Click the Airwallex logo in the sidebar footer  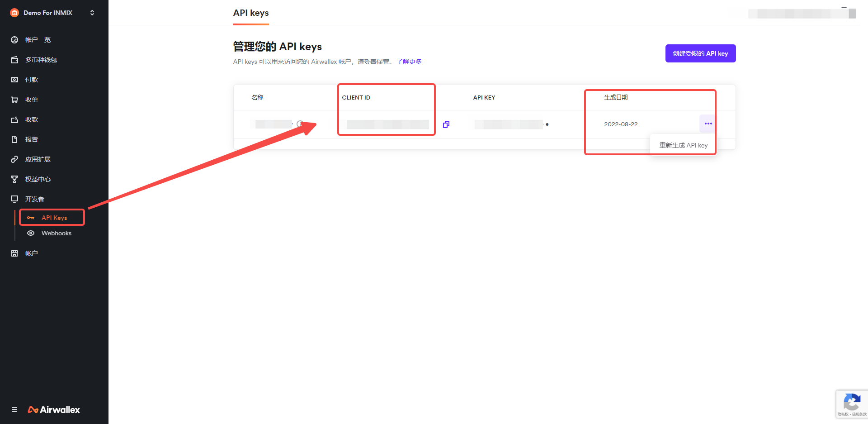tap(53, 409)
